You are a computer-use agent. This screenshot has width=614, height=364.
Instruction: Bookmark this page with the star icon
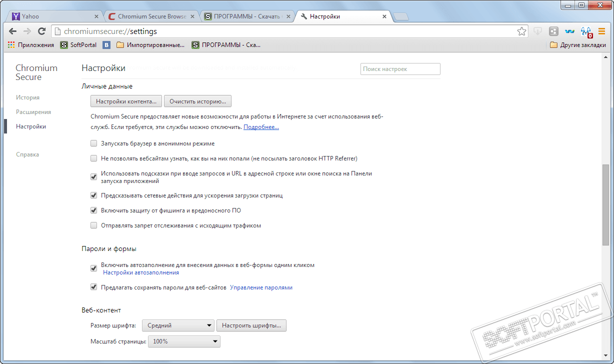pos(521,31)
